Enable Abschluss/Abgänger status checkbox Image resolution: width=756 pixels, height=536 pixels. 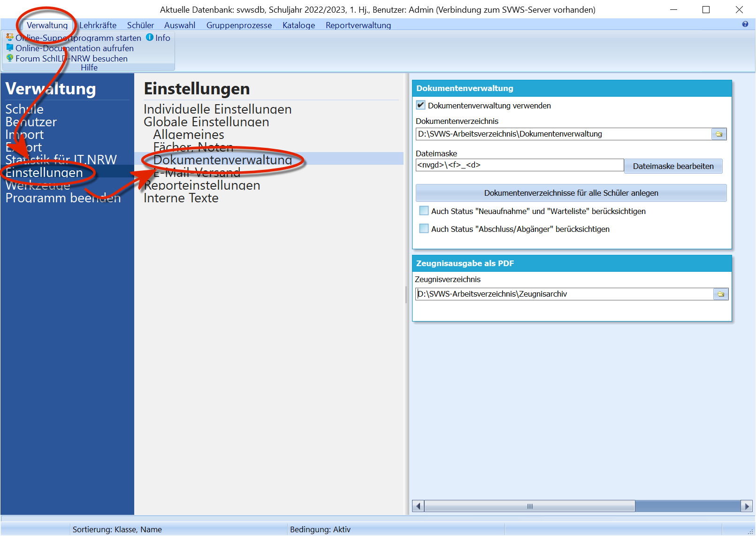(x=424, y=229)
